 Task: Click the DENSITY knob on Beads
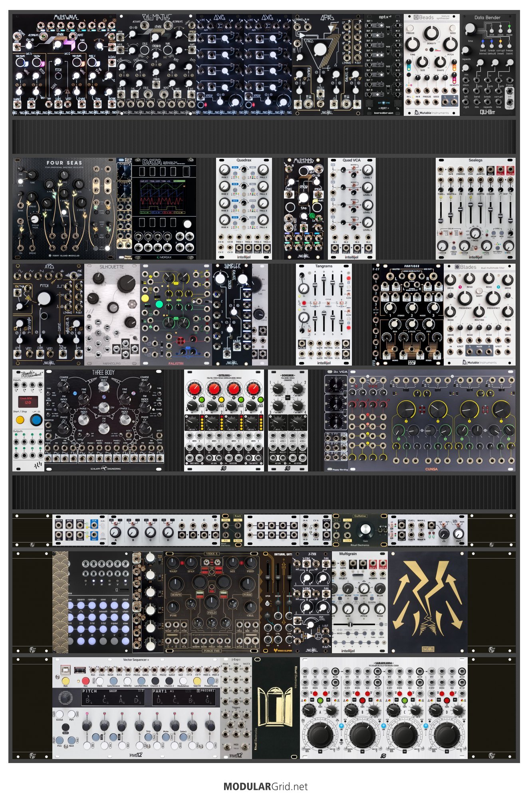[431, 33]
